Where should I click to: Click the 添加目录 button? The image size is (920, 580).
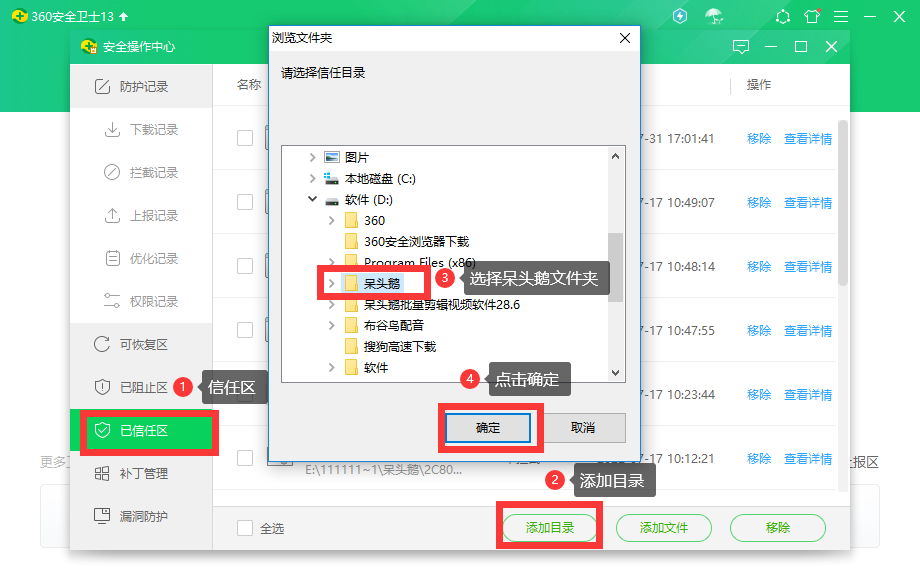point(550,528)
